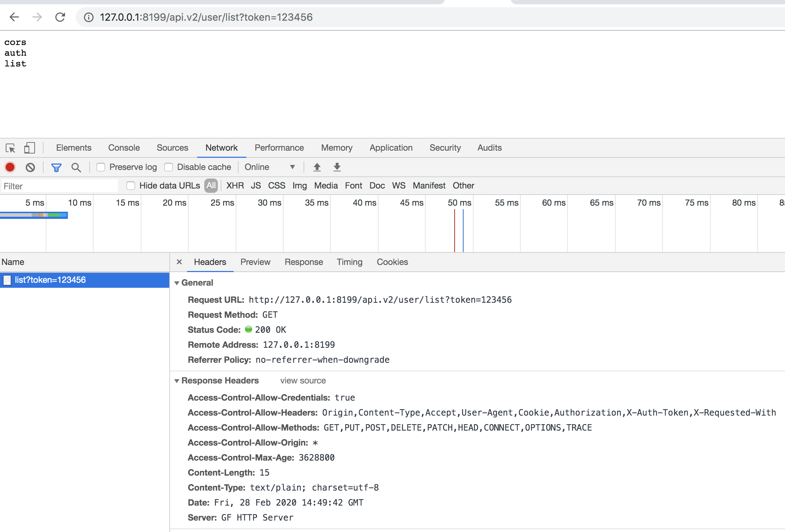Click the record network log button
Viewport: 785px width, 532px height.
pyautogui.click(x=10, y=167)
